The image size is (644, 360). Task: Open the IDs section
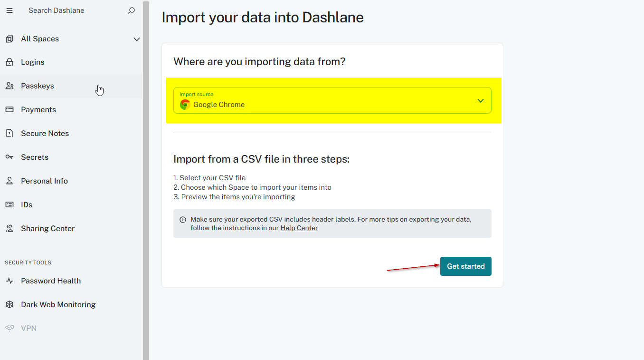point(71,205)
